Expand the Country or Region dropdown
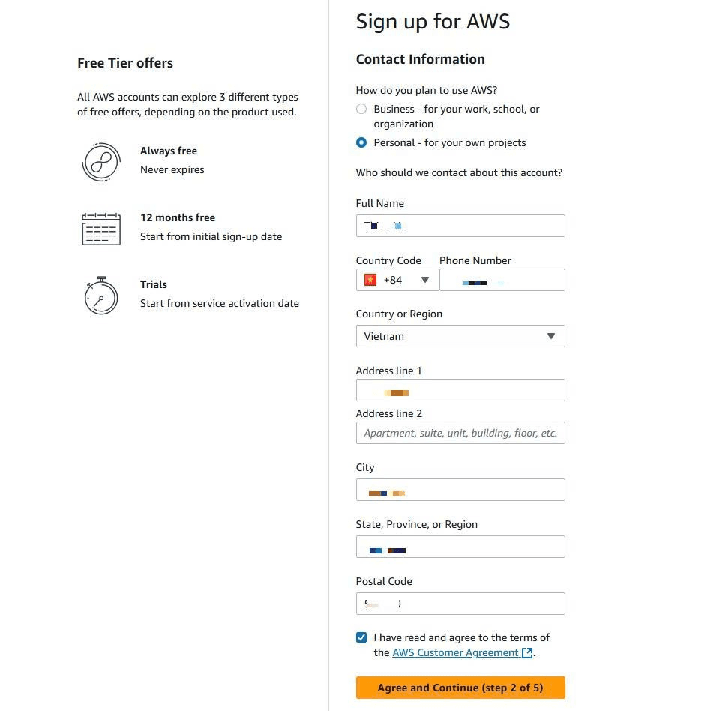The width and height of the screenshot is (728, 711). click(x=460, y=336)
